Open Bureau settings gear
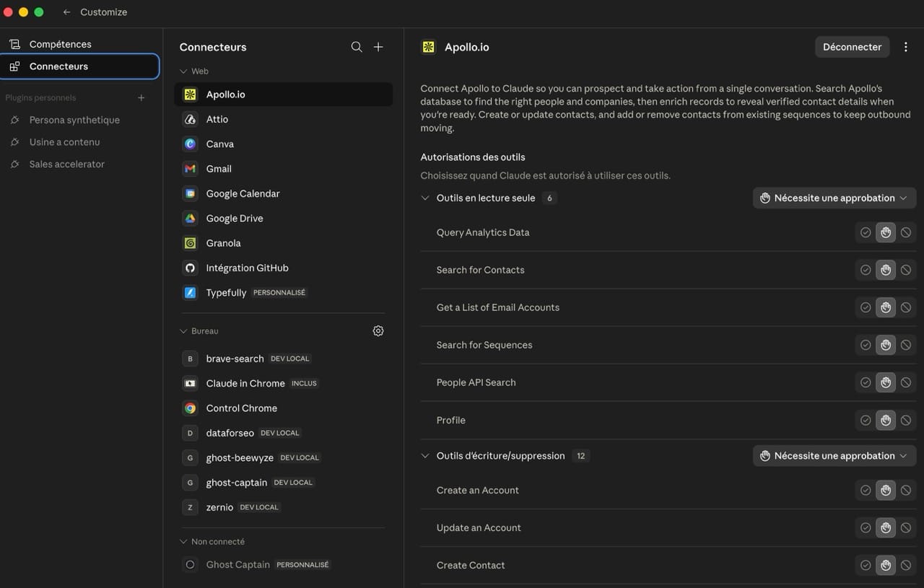This screenshot has height=588, width=924. point(378,331)
